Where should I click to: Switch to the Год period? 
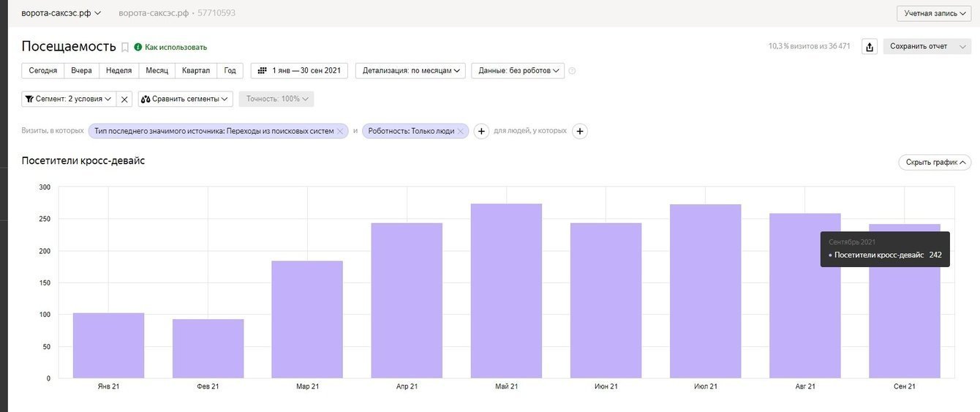click(x=230, y=70)
